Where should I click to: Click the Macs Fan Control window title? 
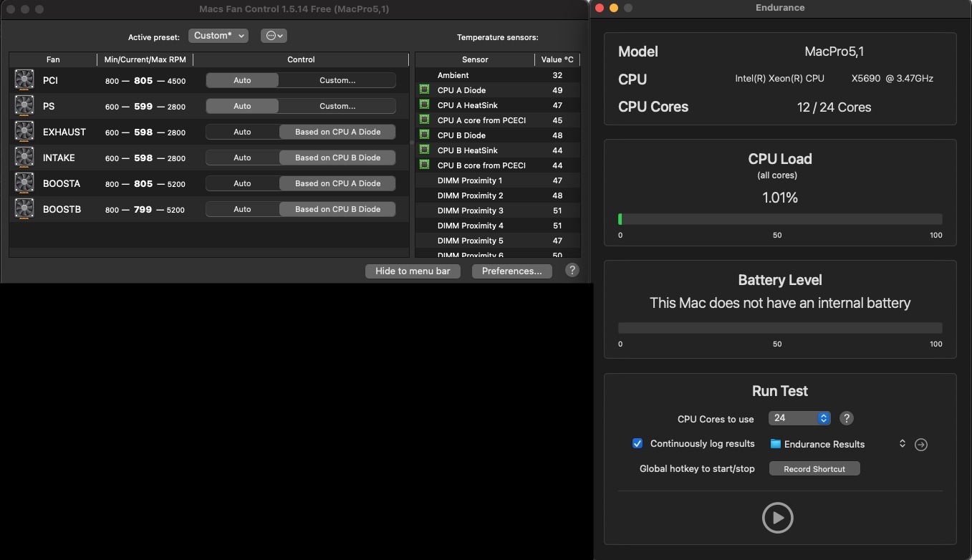(x=294, y=9)
